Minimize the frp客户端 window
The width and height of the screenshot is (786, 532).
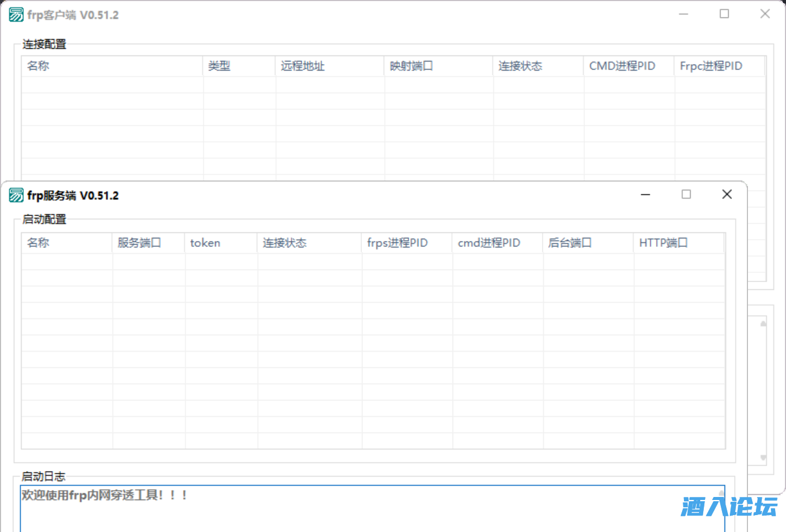coord(683,14)
